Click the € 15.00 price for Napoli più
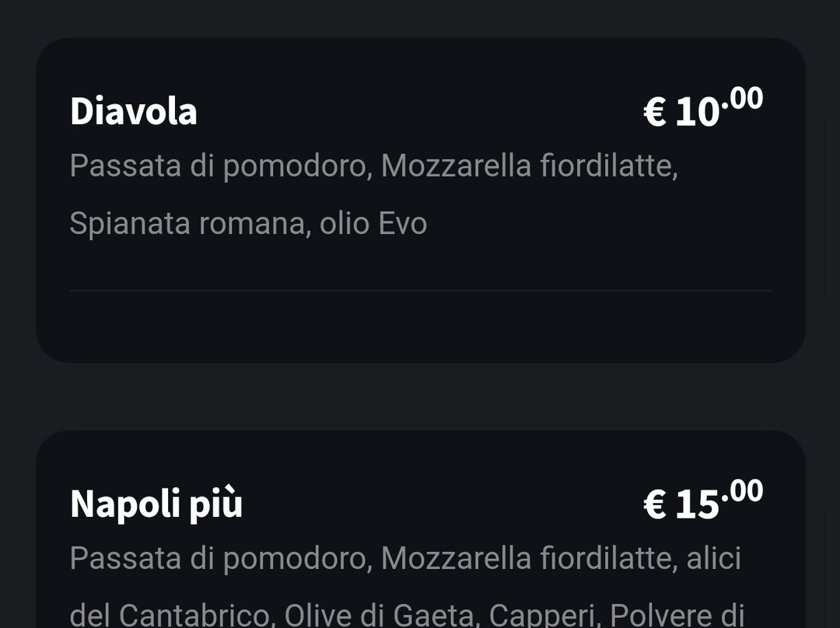The image size is (840, 628). [x=702, y=502]
